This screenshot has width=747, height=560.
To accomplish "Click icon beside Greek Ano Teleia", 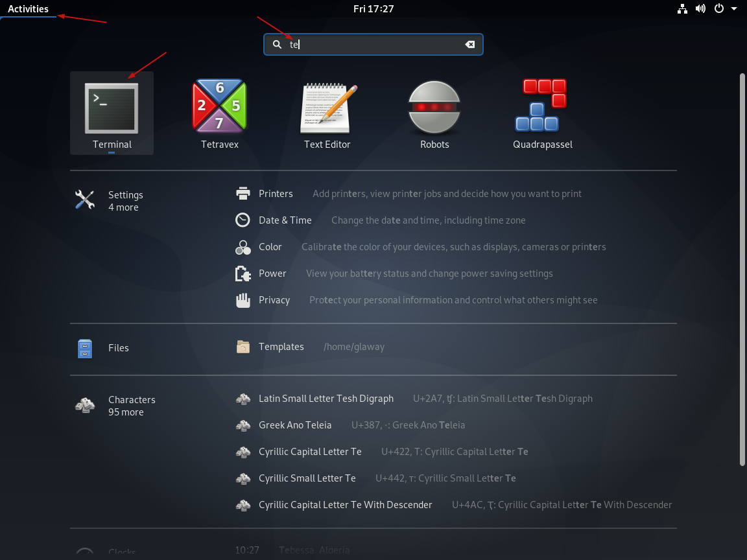I will (x=243, y=425).
